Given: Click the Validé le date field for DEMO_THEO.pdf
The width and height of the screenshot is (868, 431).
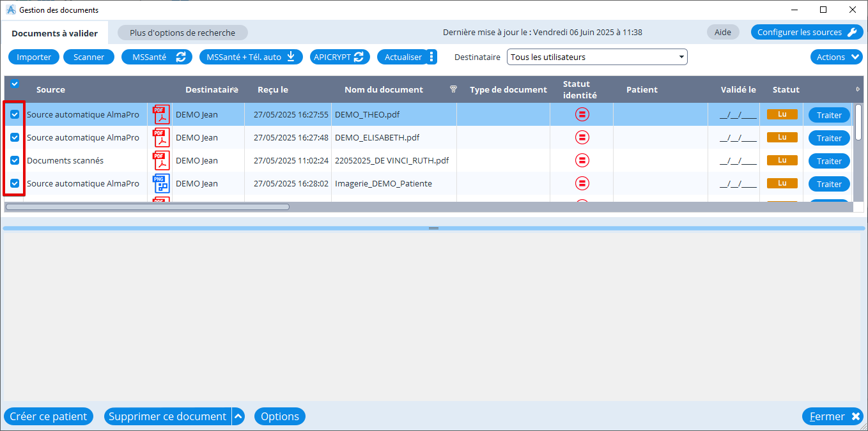Looking at the screenshot, I should click(x=738, y=116).
